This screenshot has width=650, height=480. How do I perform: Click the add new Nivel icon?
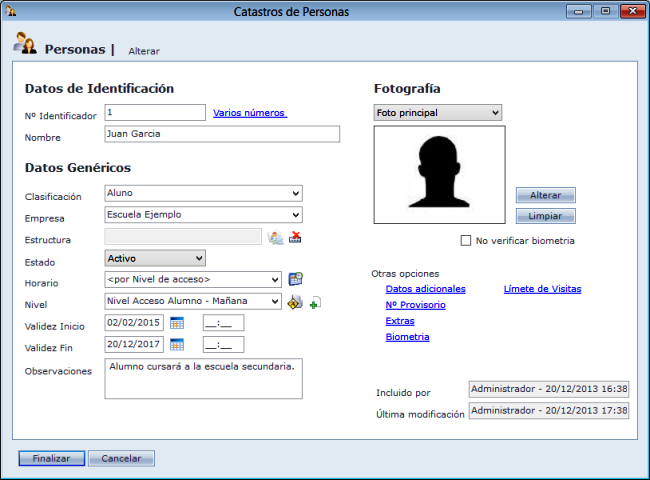click(x=315, y=302)
